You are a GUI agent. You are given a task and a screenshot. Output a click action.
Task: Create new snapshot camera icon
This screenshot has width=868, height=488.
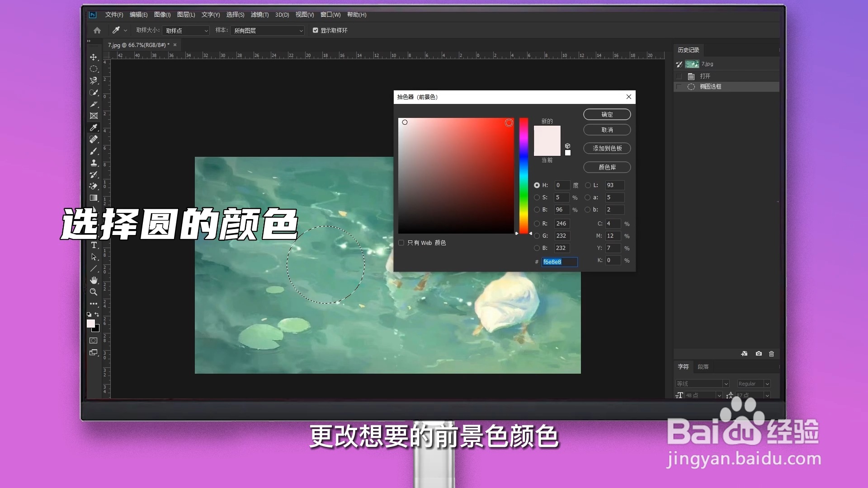pos(759,354)
